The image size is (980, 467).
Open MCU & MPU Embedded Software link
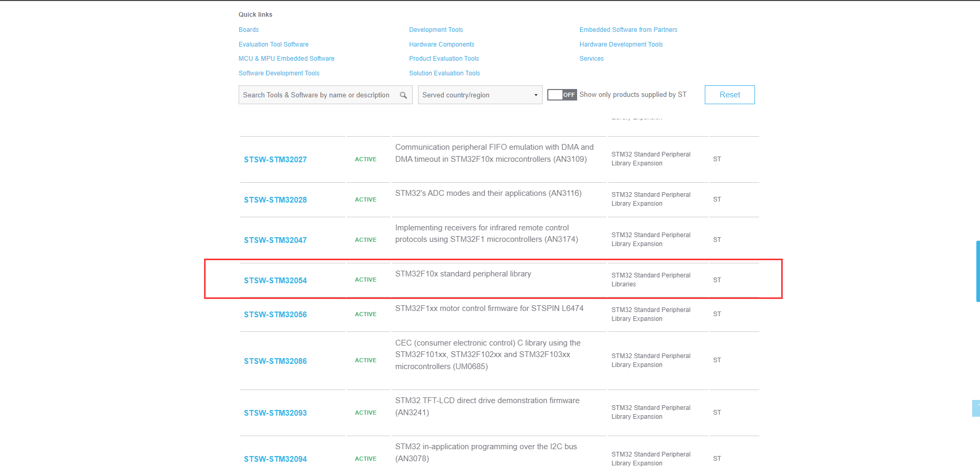pyautogui.click(x=287, y=59)
